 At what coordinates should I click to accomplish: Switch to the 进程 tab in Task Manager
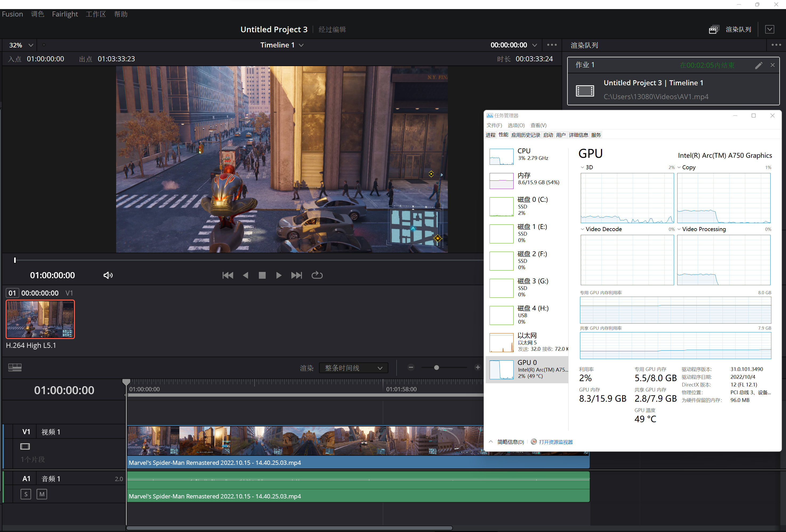[x=490, y=135]
